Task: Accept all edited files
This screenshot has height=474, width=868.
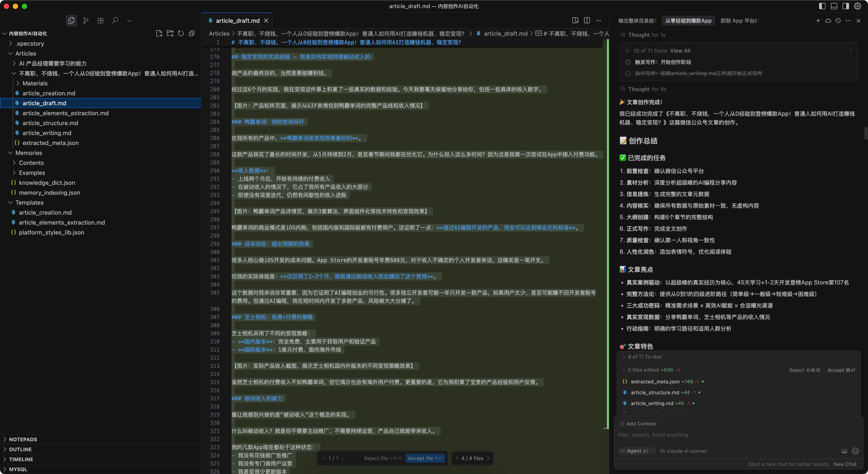Action: (x=841, y=370)
